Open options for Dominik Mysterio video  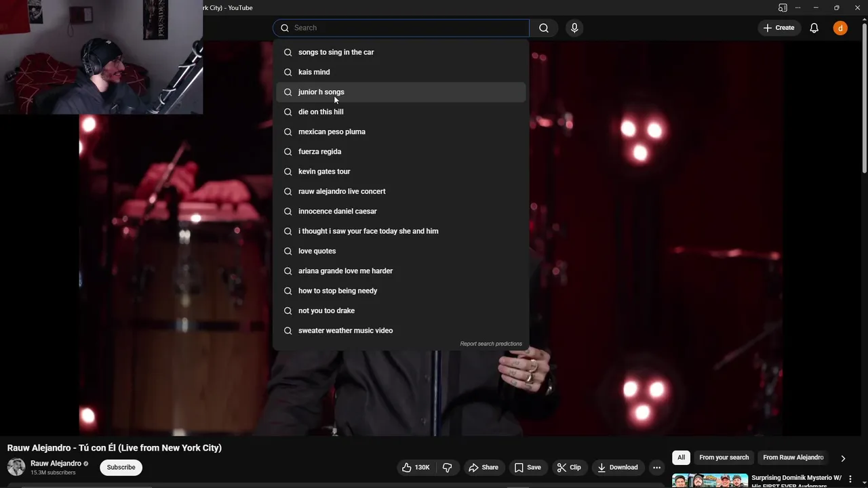[x=850, y=479]
